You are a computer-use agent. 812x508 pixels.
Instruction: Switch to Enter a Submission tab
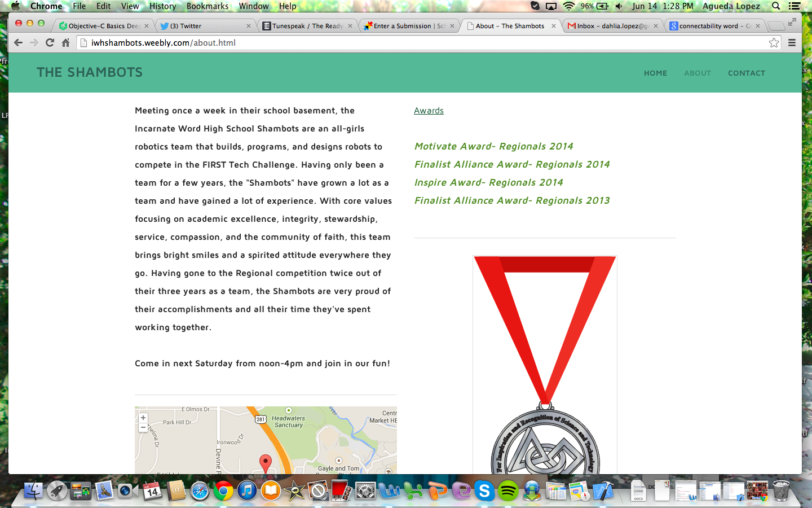click(409, 26)
